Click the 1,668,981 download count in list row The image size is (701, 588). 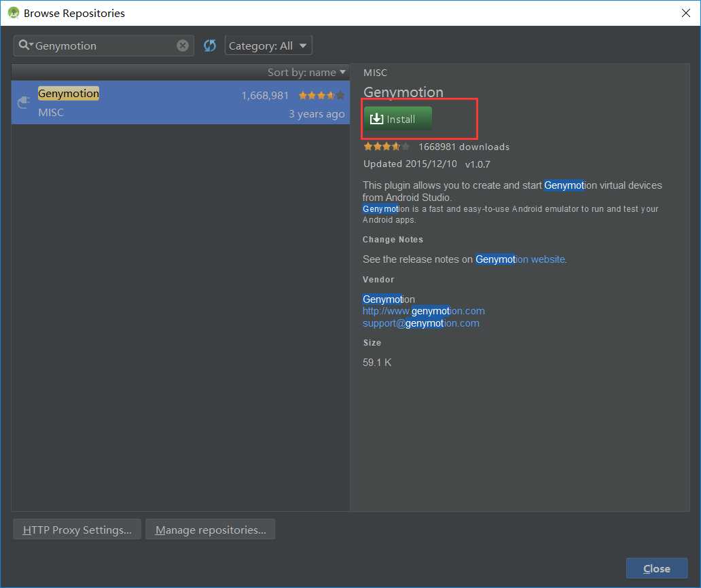pos(265,96)
